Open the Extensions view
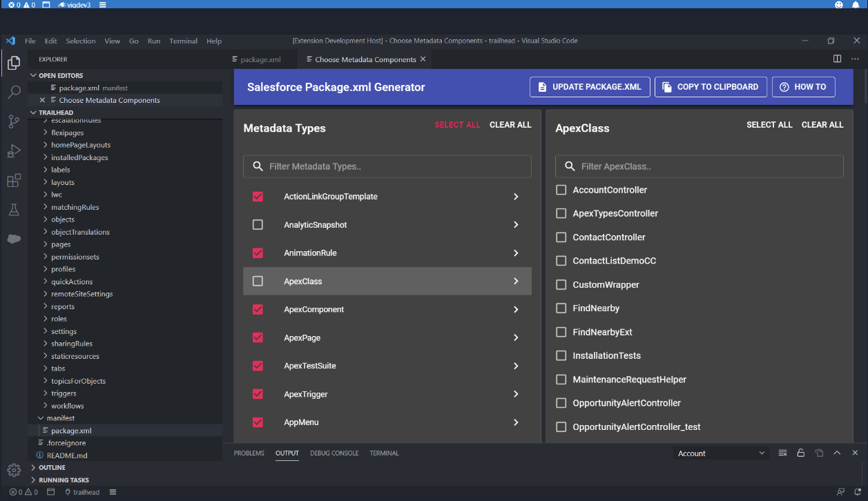The image size is (868, 501). click(14, 181)
